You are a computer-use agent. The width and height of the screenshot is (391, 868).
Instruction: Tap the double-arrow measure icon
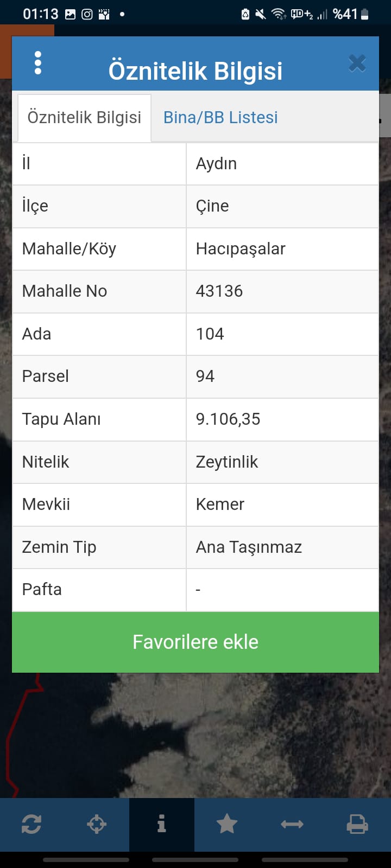tap(292, 825)
